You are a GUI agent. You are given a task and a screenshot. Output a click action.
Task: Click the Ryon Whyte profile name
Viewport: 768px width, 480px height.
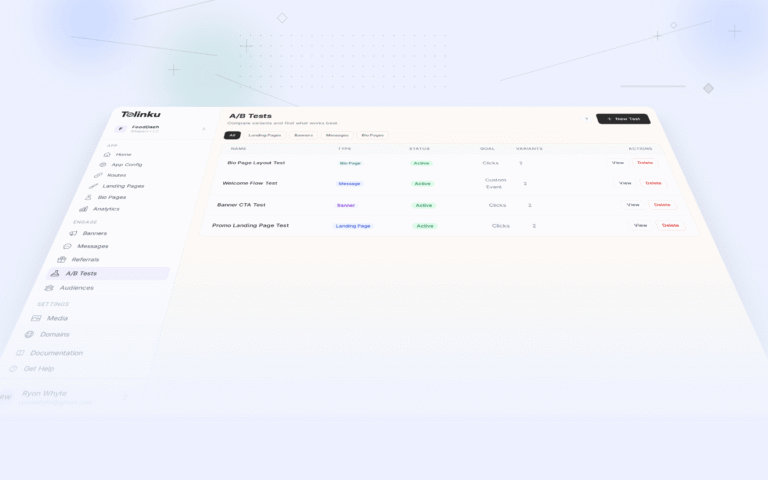(x=44, y=393)
